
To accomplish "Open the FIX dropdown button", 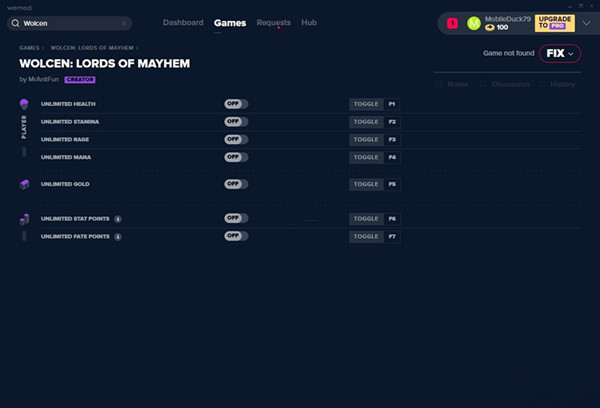I will (560, 53).
